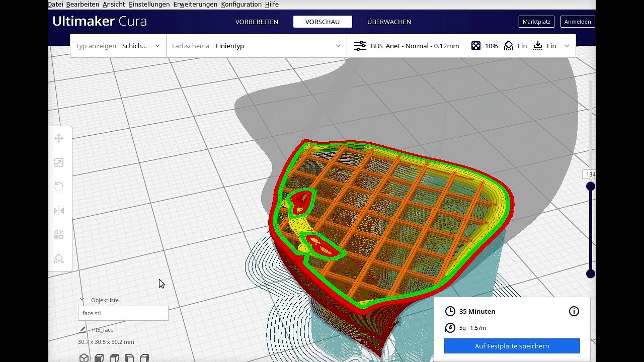
Task: Select the Rotate tool in left toolbar
Action: click(59, 187)
